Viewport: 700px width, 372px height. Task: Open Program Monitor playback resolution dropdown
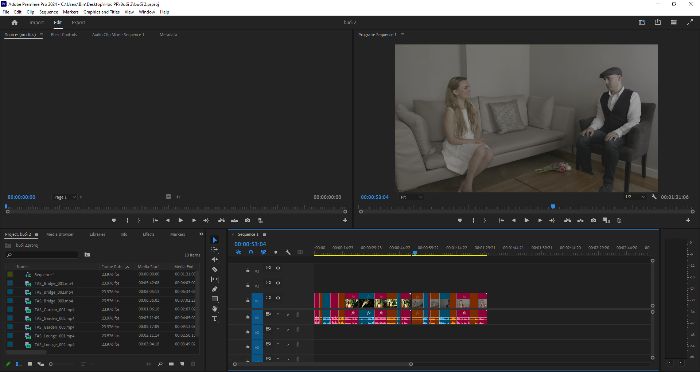pyautogui.click(x=635, y=196)
